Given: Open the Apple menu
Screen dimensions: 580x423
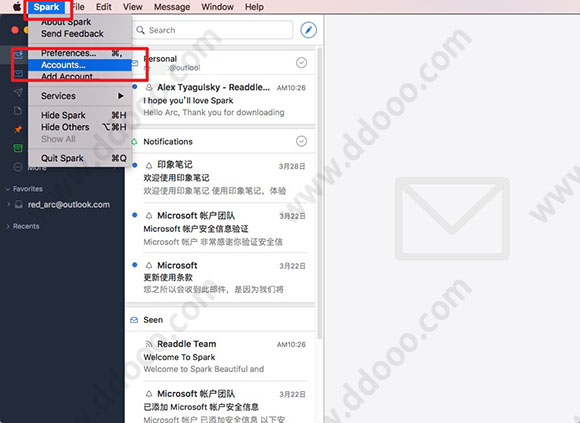Looking at the screenshot, I should pos(17,7).
